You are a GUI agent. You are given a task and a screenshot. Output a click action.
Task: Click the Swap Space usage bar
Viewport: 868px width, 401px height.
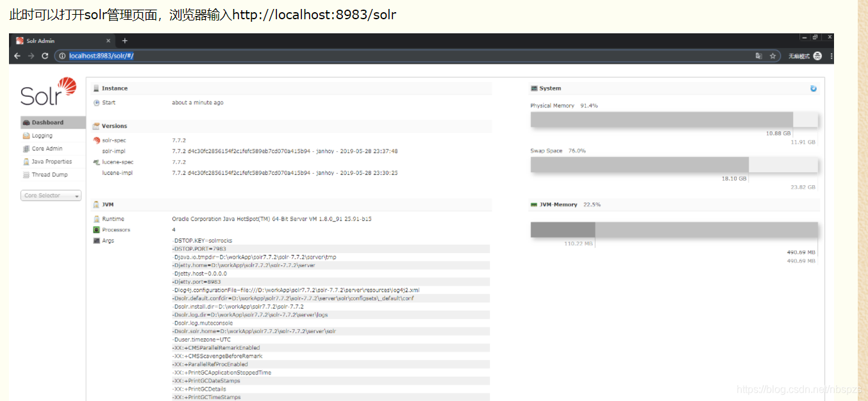click(674, 165)
